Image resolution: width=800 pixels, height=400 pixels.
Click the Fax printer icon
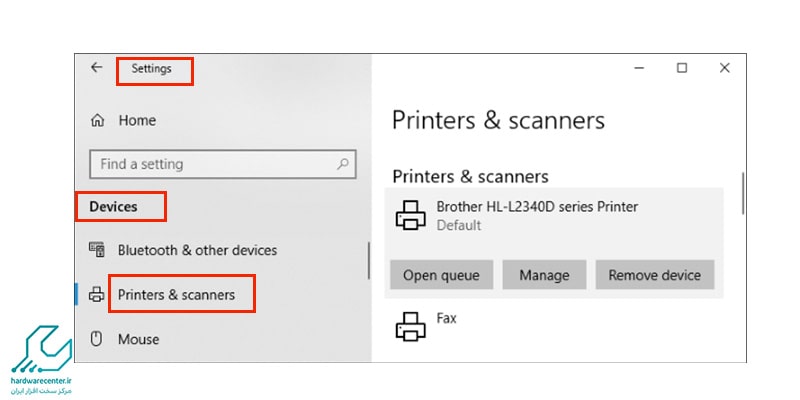[x=411, y=327]
